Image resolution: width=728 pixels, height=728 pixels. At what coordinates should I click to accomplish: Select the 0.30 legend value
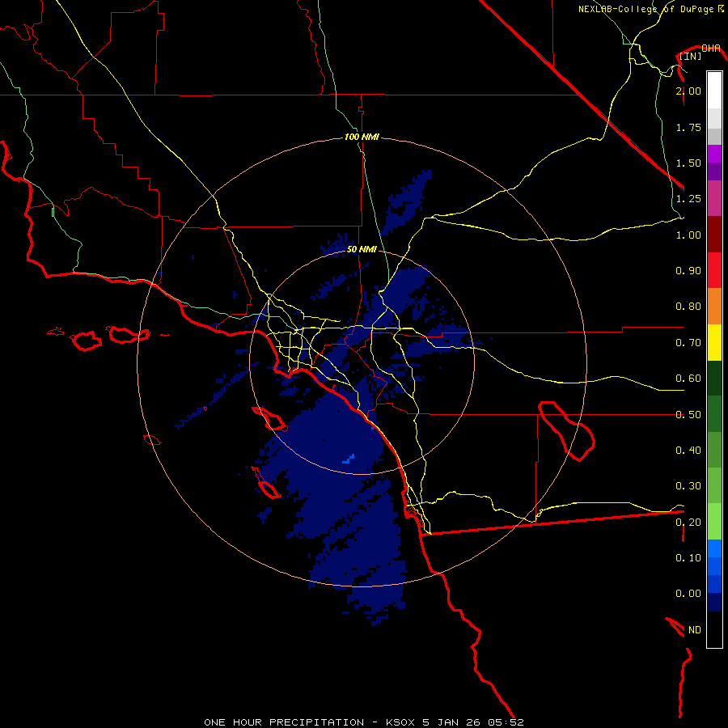click(688, 486)
